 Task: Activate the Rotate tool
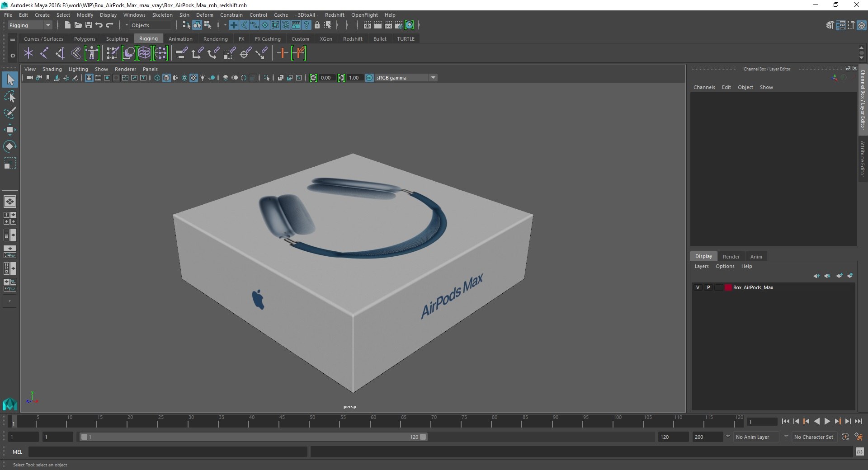coord(9,146)
